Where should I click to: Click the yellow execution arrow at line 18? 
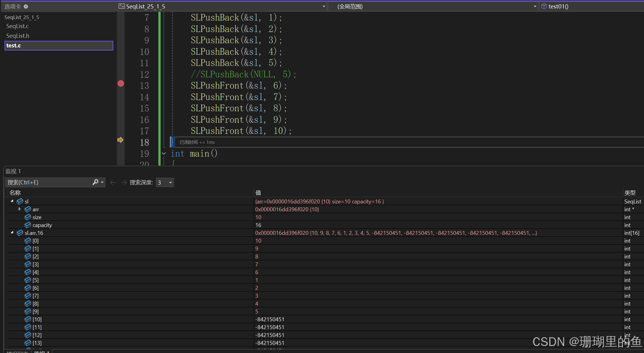[x=120, y=140]
